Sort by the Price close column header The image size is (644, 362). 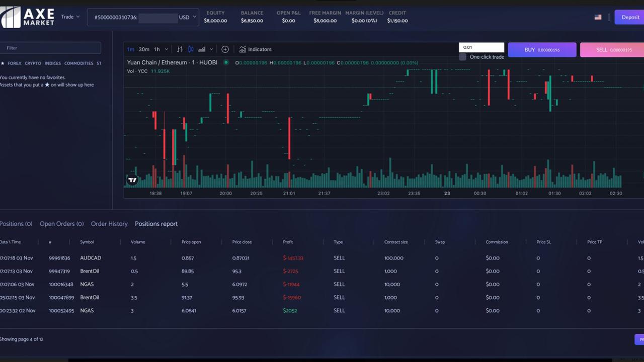pyautogui.click(x=242, y=242)
